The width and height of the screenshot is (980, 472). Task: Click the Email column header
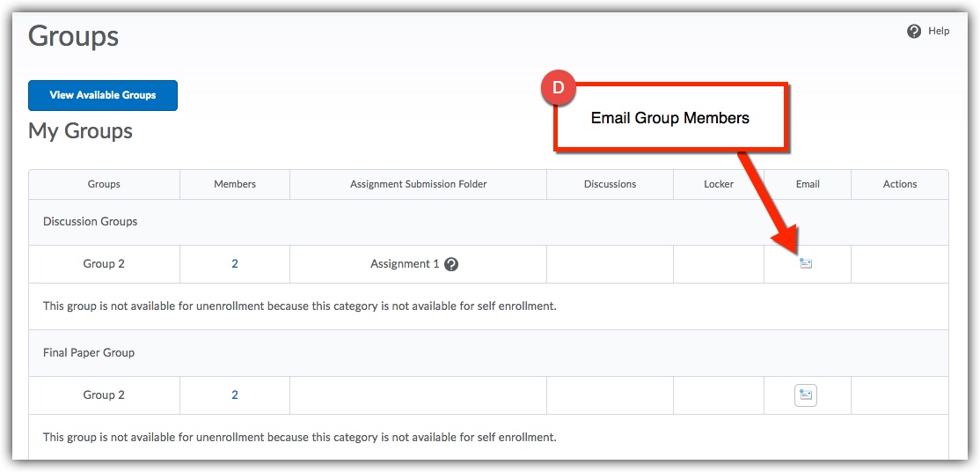[808, 184]
